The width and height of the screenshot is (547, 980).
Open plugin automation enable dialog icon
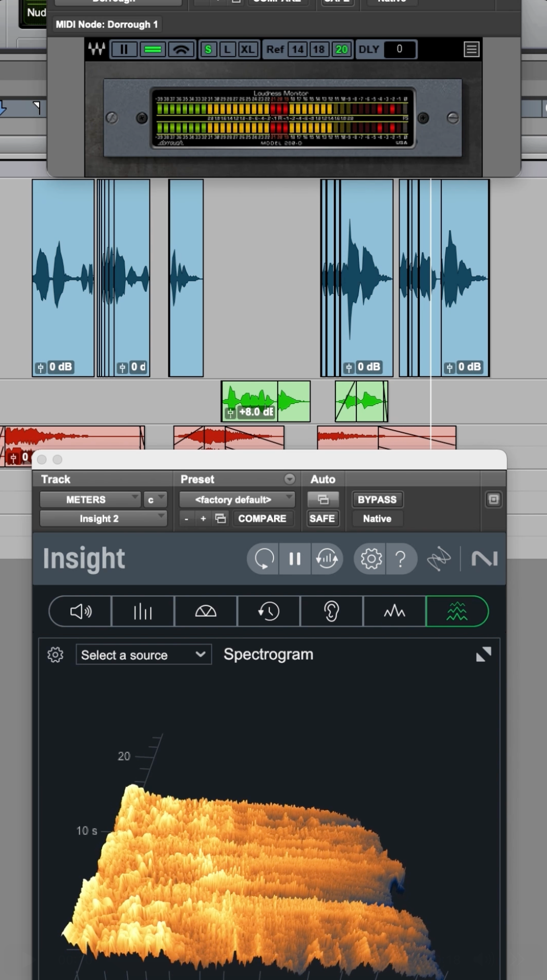(323, 499)
